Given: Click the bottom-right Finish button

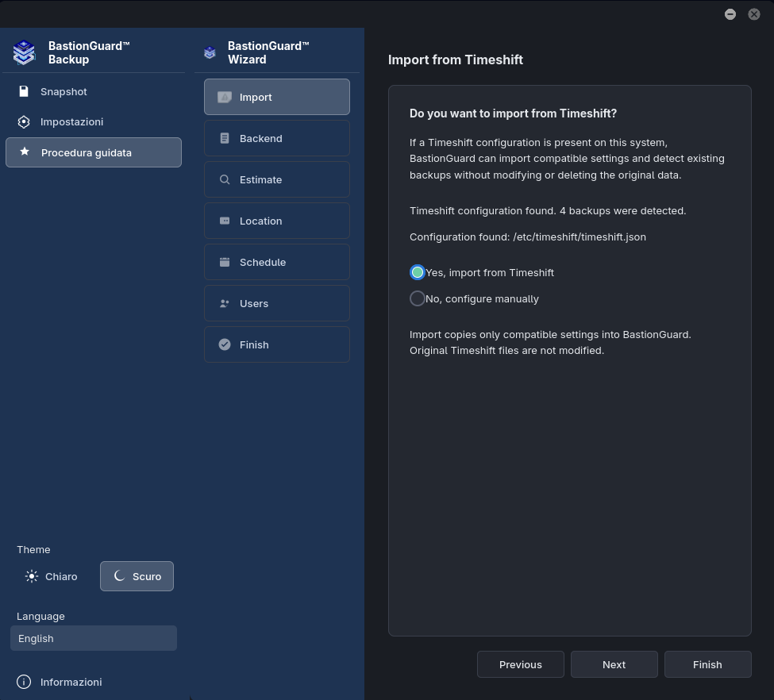Looking at the screenshot, I should (x=708, y=664).
